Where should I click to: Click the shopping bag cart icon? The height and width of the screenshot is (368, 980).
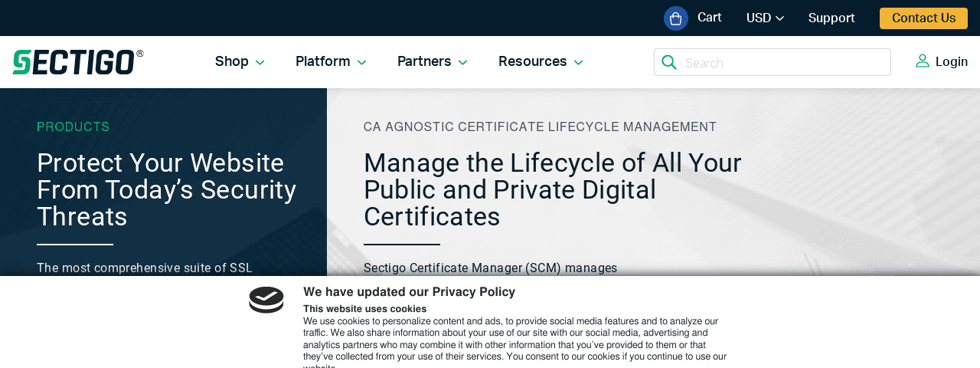675,18
